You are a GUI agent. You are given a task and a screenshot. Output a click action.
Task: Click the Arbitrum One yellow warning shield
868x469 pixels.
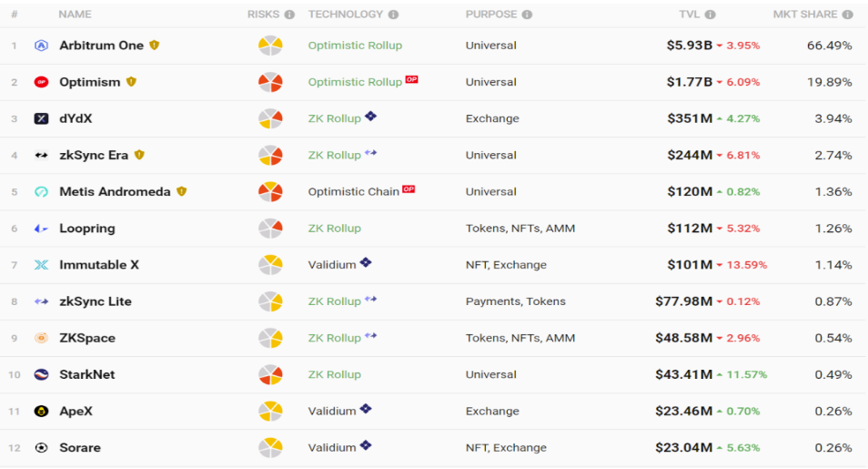155,45
